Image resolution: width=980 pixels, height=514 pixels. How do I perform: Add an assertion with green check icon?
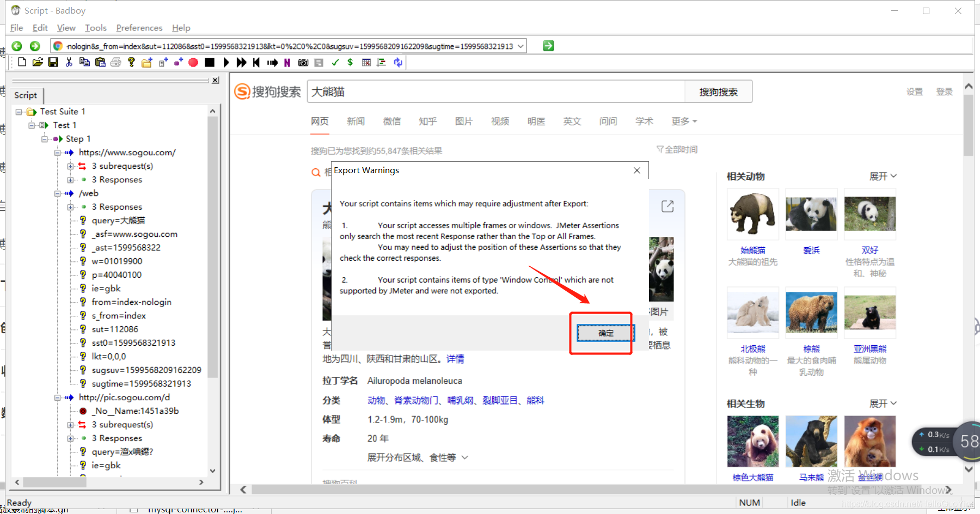(x=335, y=62)
